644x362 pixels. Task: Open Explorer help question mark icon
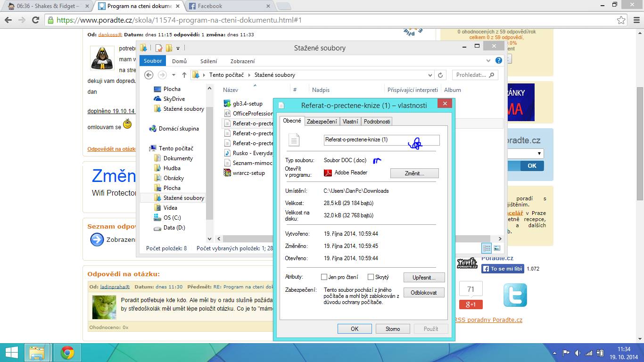click(499, 61)
